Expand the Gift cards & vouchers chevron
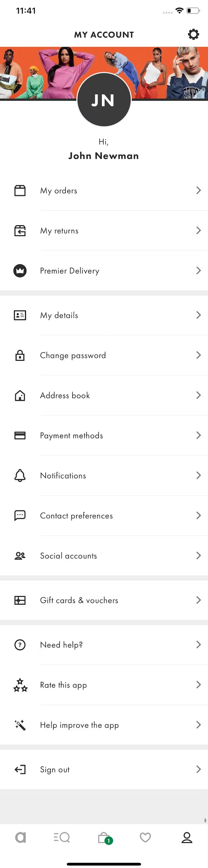The width and height of the screenshot is (208, 868). pyautogui.click(x=199, y=600)
